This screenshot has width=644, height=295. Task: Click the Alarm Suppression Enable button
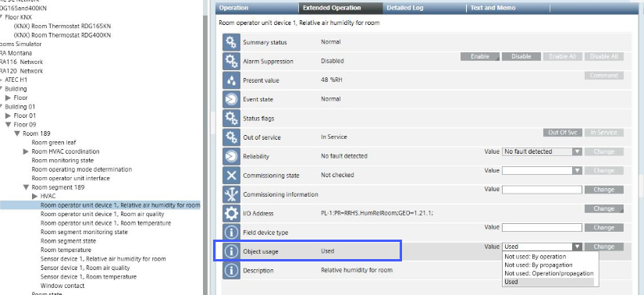click(480, 57)
